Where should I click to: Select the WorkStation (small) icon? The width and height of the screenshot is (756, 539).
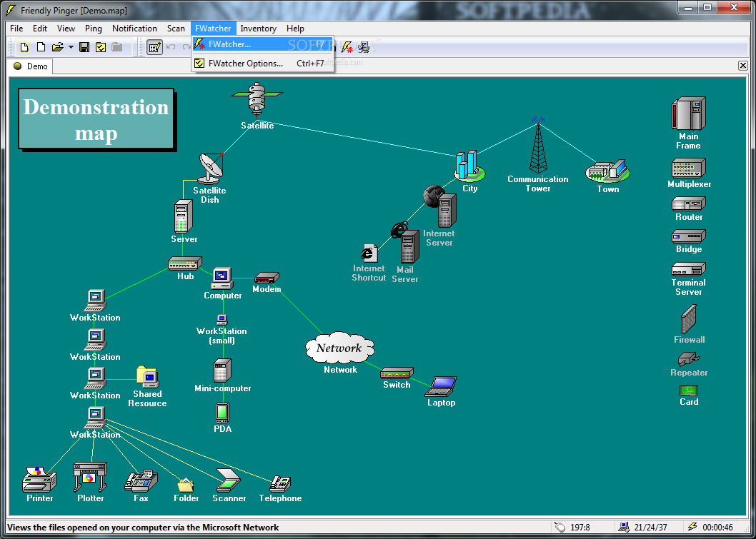[222, 319]
